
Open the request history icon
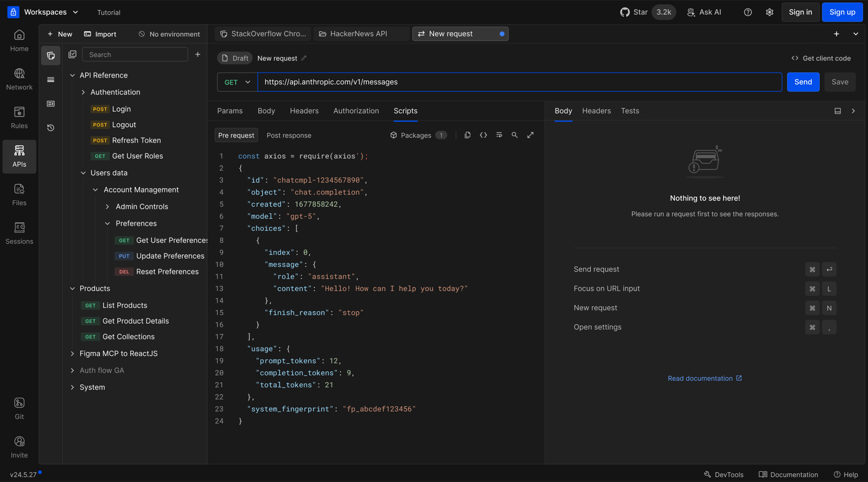[50, 128]
